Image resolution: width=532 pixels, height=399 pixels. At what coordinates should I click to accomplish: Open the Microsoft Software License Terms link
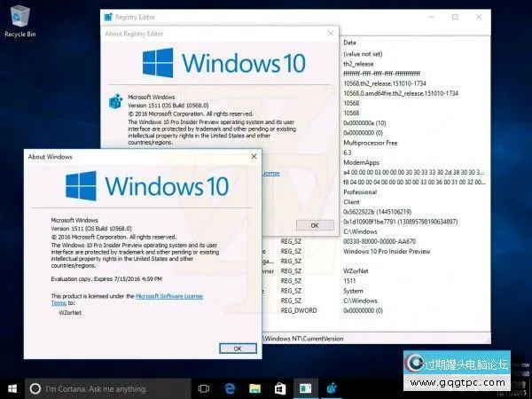(169, 296)
